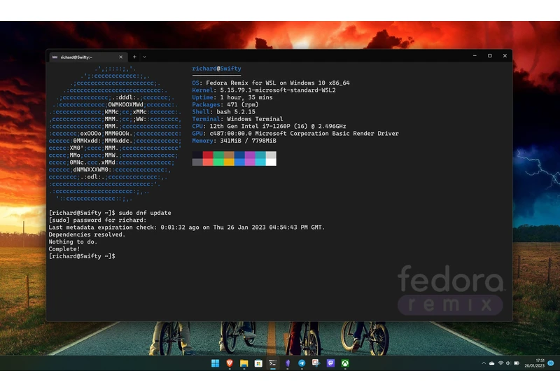Open Microsoft Store from the taskbar
The width and height of the screenshot is (560, 392).
click(258, 363)
